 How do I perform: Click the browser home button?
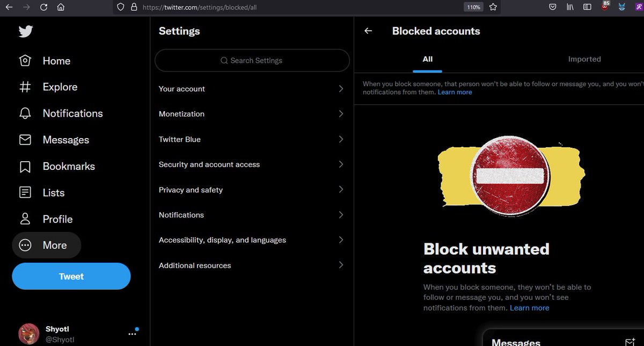tap(61, 8)
